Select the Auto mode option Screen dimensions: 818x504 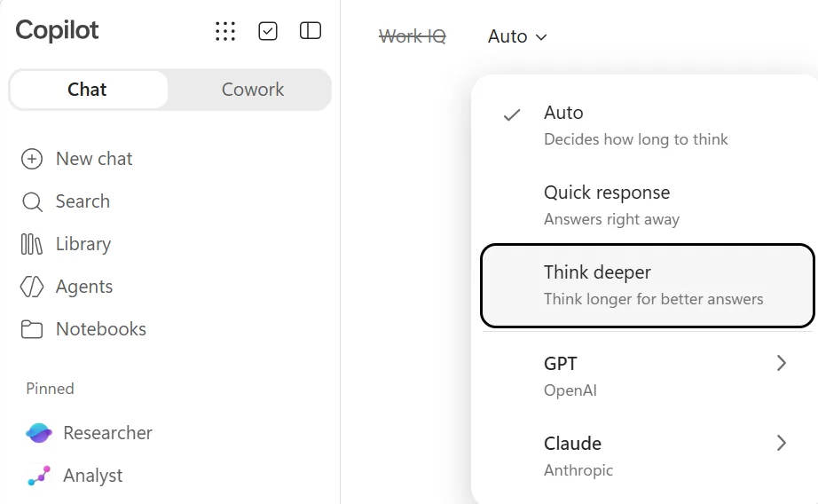pyautogui.click(x=647, y=125)
